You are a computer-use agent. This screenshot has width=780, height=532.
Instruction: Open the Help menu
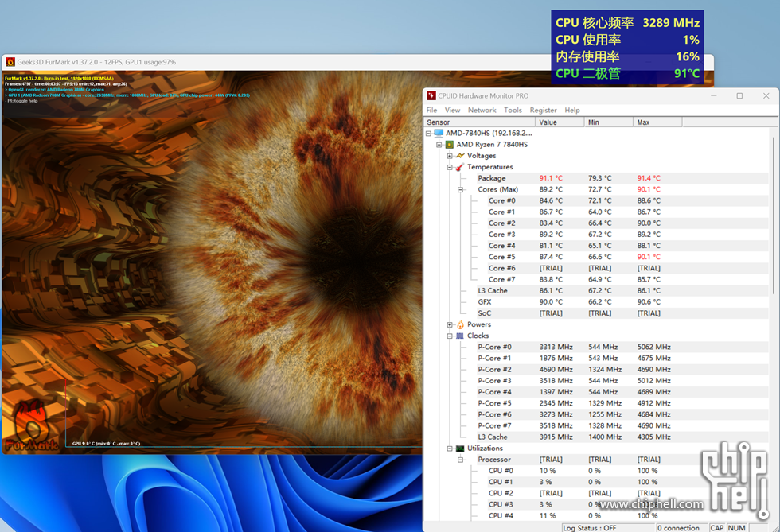tap(572, 110)
